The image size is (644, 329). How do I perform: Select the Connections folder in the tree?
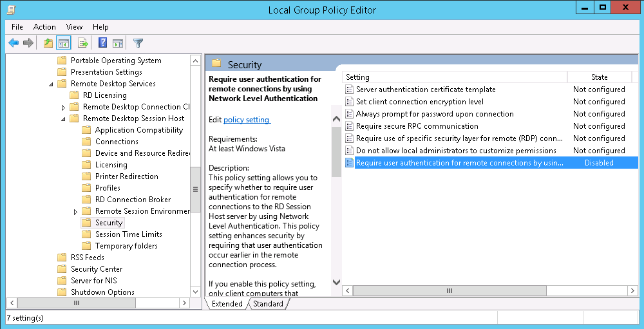click(x=117, y=142)
